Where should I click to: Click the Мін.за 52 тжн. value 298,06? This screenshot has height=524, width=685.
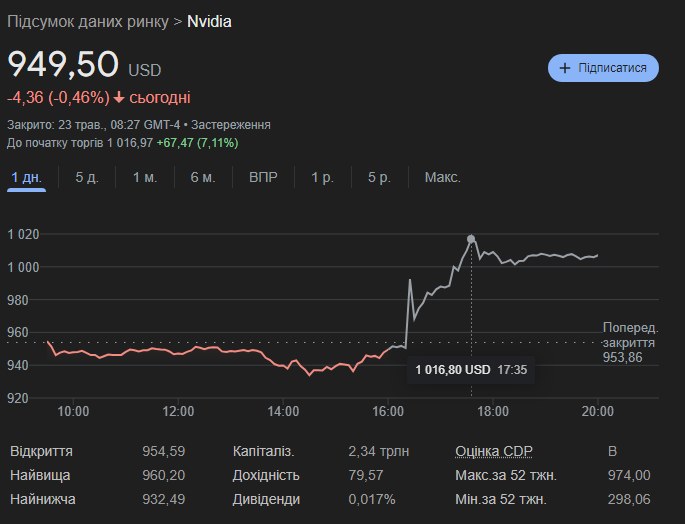[629, 499]
